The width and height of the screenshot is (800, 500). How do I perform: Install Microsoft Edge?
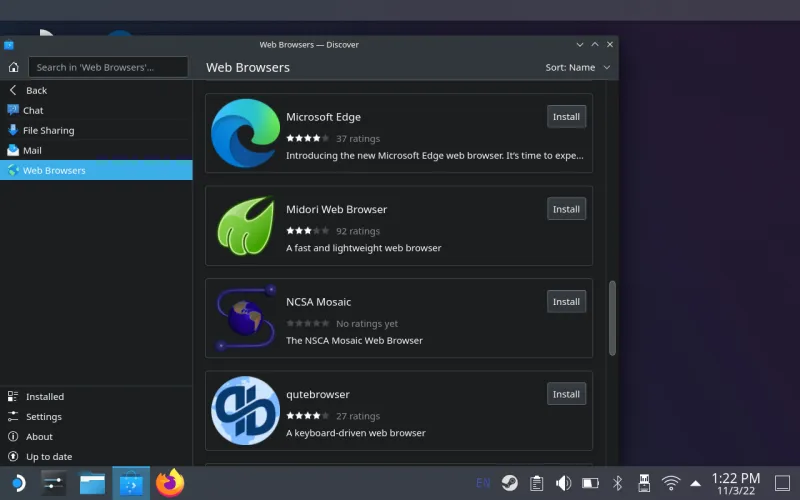tap(566, 116)
